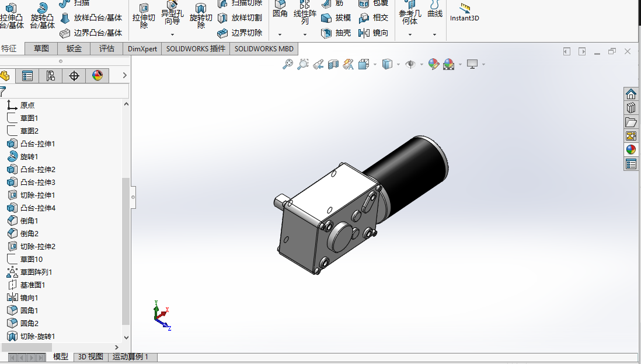
Task: Open the ConfigurationManager panel tab
Action: coord(51,76)
